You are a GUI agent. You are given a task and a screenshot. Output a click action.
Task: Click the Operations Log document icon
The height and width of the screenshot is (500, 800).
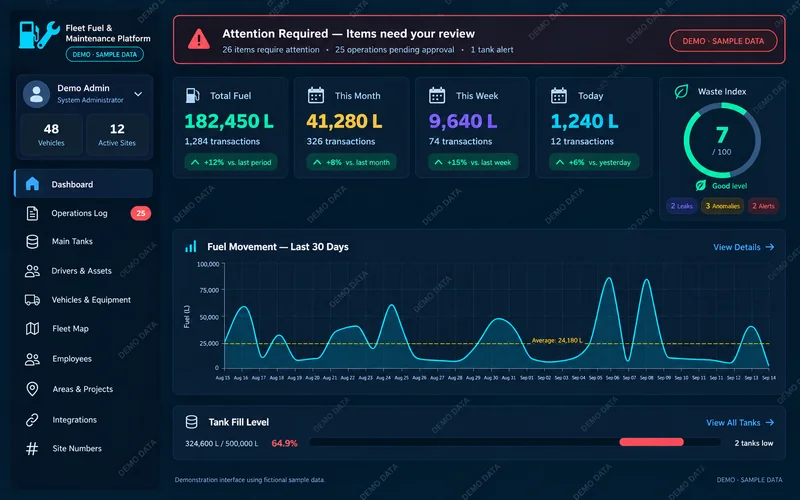point(32,213)
